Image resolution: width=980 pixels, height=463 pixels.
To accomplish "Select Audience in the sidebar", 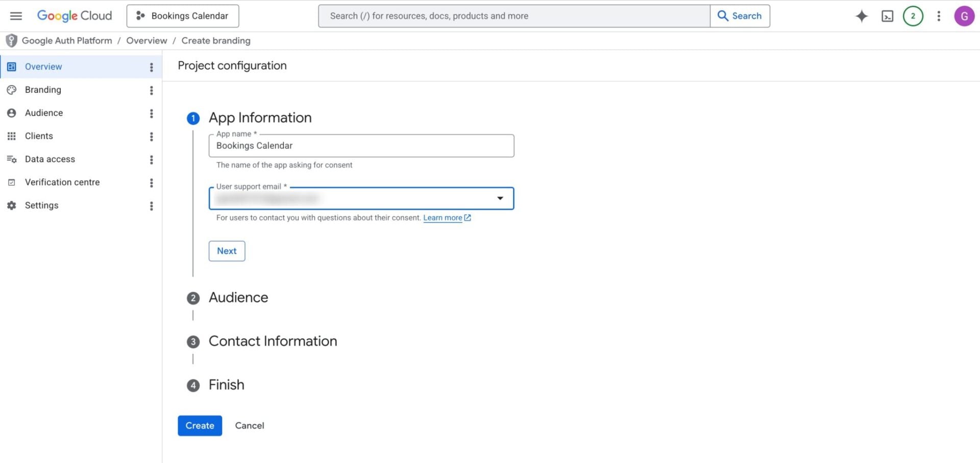I will [81, 113].
